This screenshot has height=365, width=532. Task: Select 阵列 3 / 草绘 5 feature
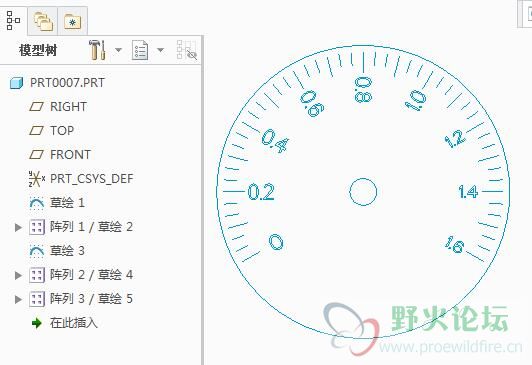[91, 299]
